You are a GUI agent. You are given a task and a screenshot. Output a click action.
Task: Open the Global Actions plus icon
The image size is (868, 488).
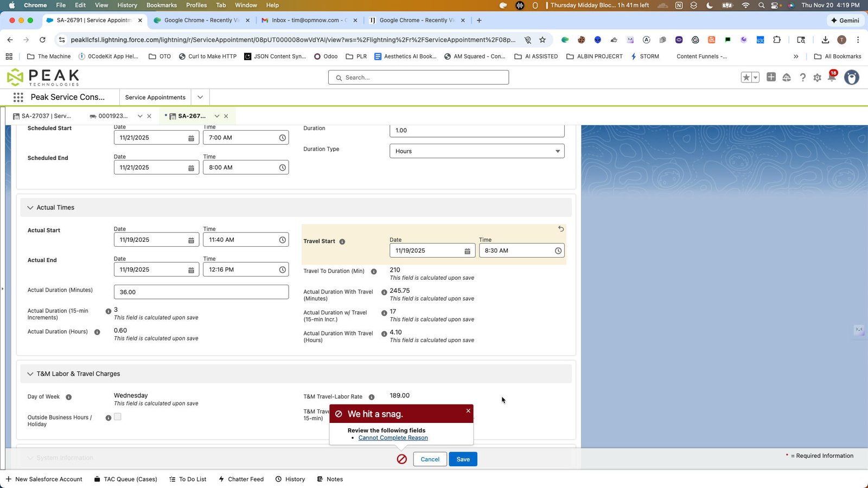[x=771, y=77]
